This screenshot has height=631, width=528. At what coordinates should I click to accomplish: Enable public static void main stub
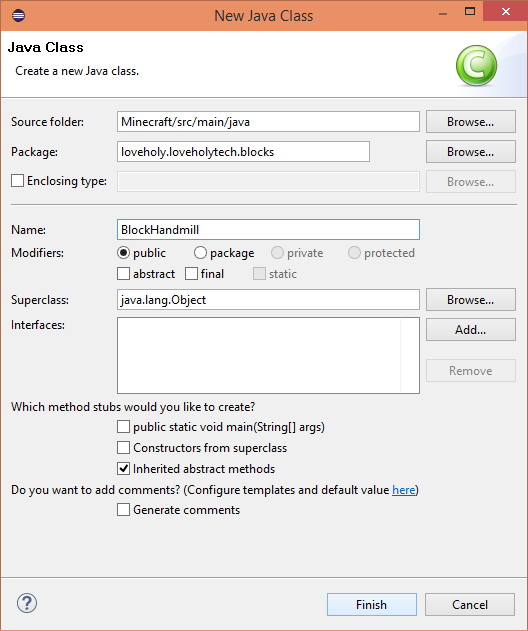pyautogui.click(x=124, y=427)
